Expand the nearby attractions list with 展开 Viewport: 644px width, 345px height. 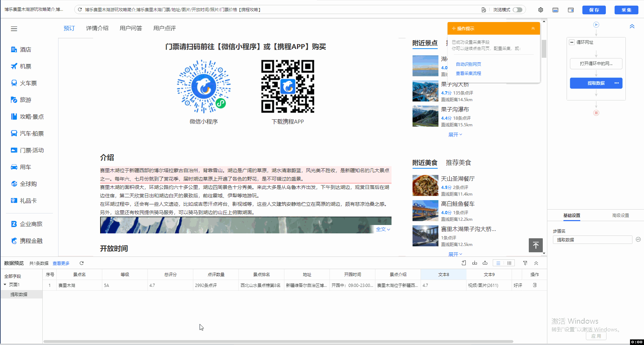[455, 135]
